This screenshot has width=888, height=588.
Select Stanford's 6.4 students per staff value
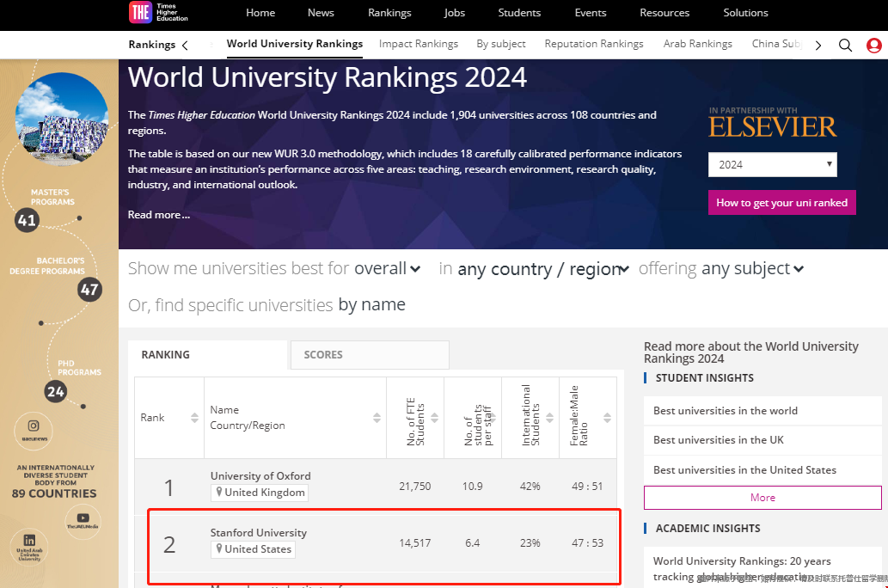pos(472,542)
